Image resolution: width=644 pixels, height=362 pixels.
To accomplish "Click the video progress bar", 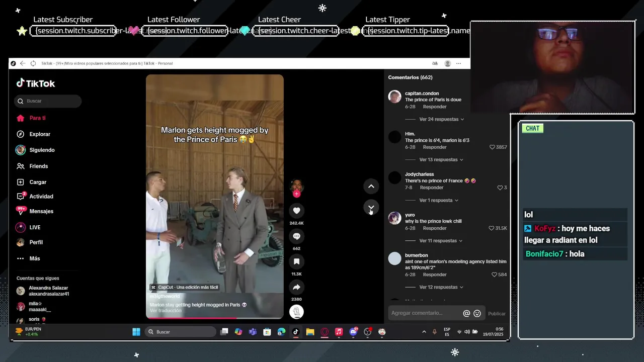I will (x=215, y=318).
